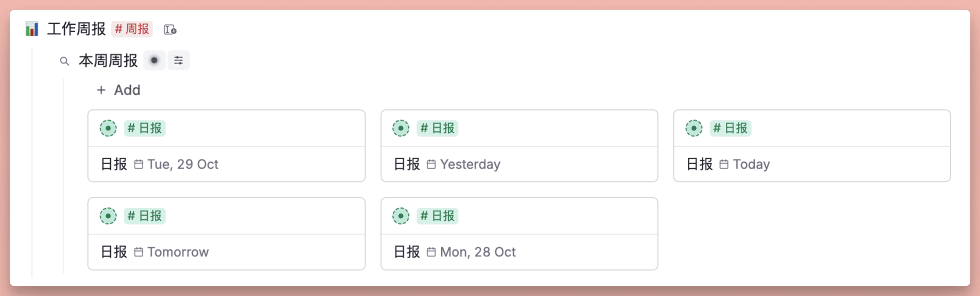Click the calendar icon in the Today card
980x296 pixels.
click(x=723, y=165)
